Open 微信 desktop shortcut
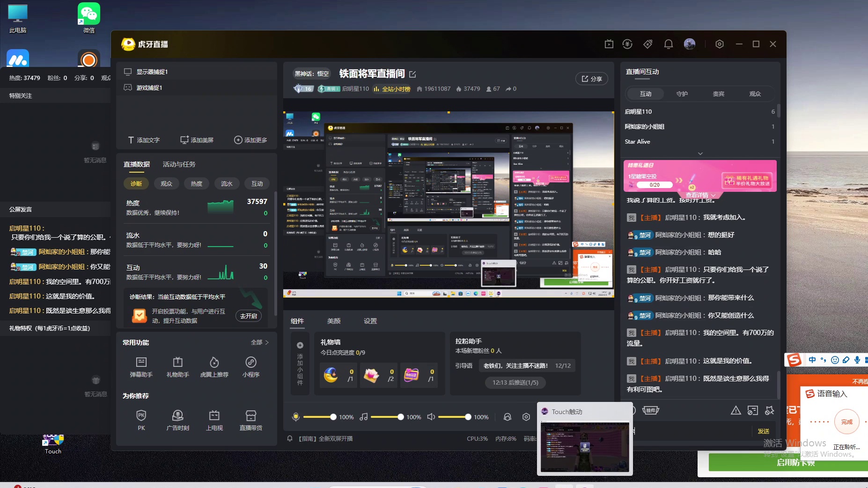The width and height of the screenshot is (868, 488). 89,18
